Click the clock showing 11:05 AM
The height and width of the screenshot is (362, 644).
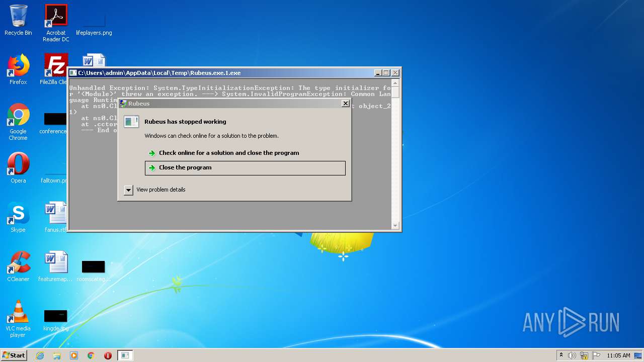click(618, 355)
